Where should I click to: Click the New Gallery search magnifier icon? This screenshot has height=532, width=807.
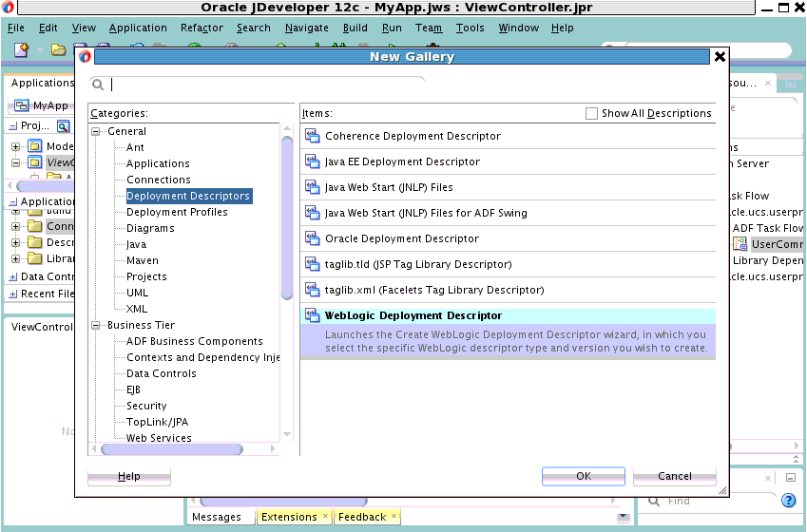98,85
